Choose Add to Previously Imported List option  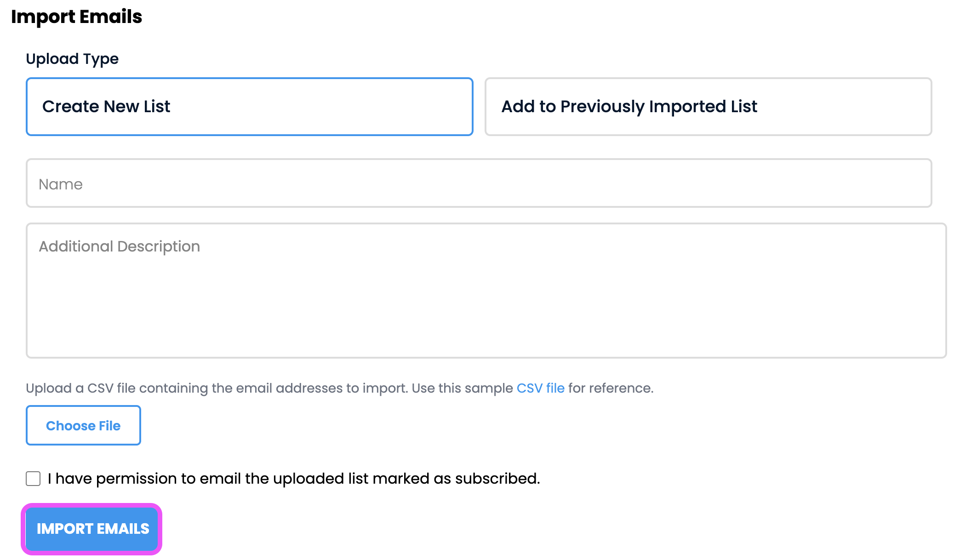(708, 107)
